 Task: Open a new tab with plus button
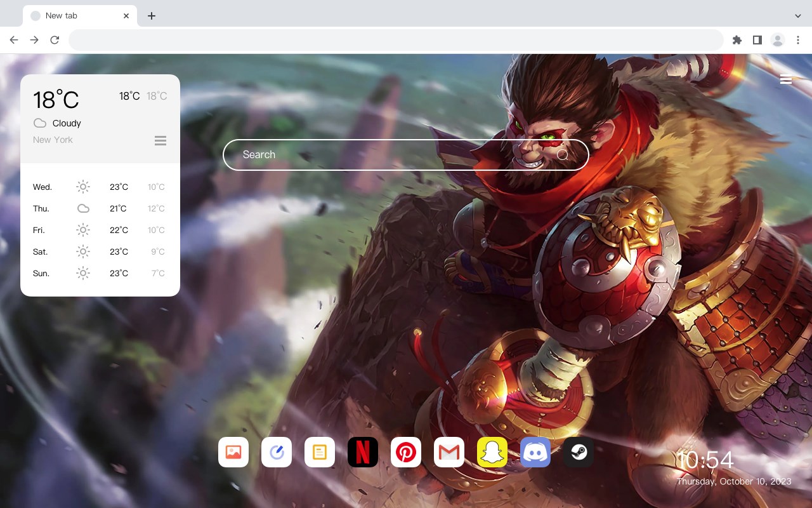click(x=151, y=15)
